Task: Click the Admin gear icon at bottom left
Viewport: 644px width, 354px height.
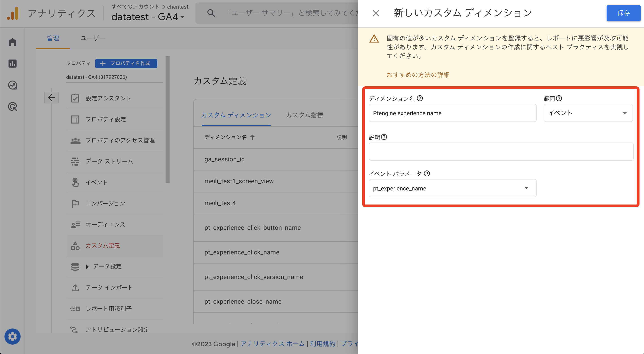Action: tap(13, 337)
